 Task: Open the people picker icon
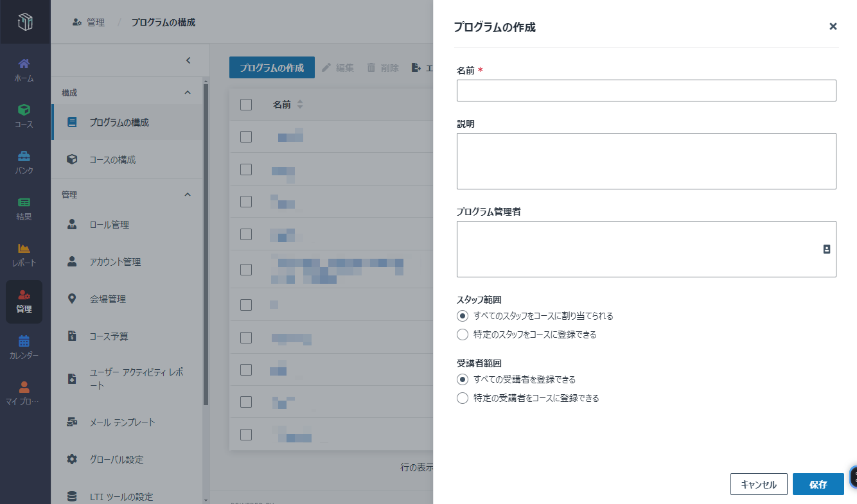[827, 249]
